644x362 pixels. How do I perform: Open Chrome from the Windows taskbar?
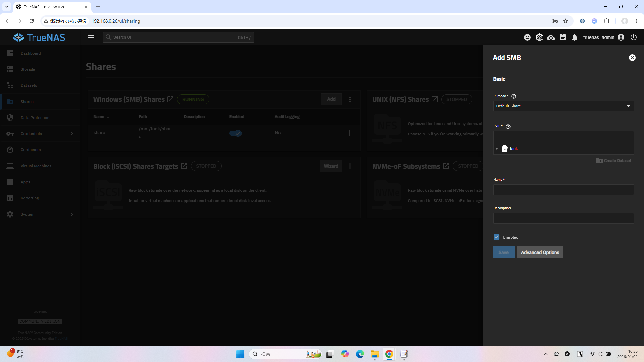pos(389,354)
